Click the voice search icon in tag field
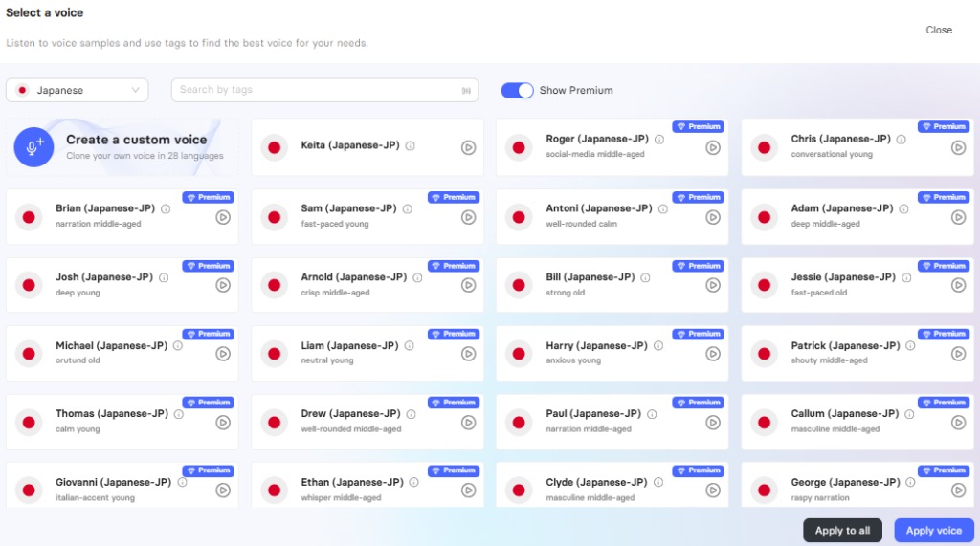The image size is (980, 546). pyautogui.click(x=466, y=91)
